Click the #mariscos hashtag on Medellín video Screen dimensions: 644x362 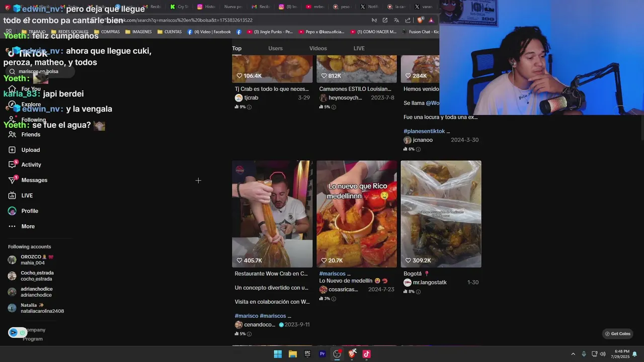(x=332, y=274)
